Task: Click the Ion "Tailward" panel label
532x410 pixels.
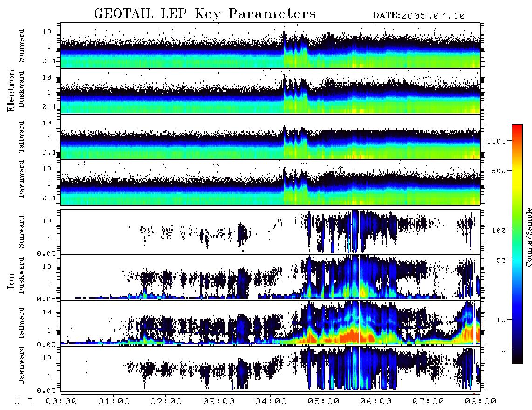Action: coord(21,323)
